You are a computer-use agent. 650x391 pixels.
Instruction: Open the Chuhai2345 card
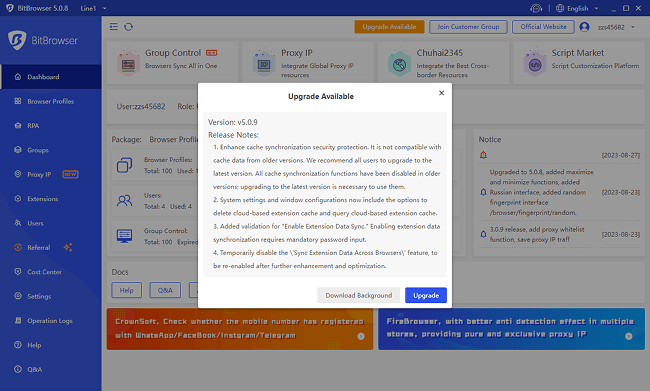[443, 63]
